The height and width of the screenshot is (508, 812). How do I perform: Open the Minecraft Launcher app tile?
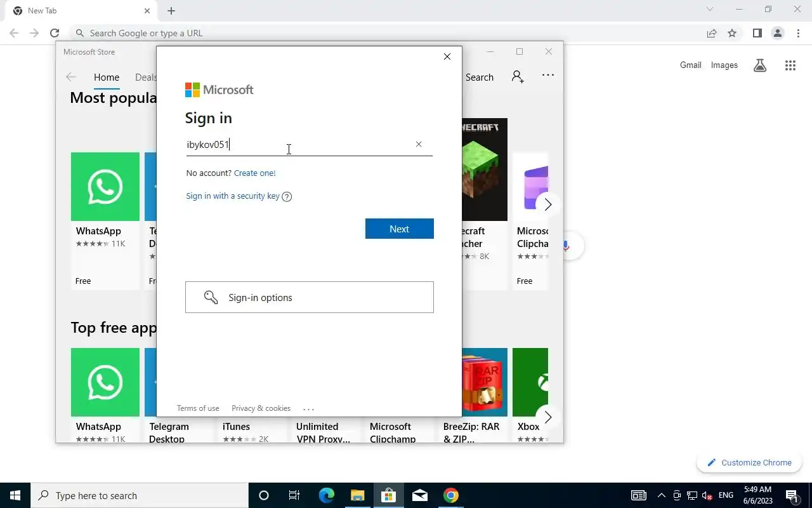coord(485,203)
